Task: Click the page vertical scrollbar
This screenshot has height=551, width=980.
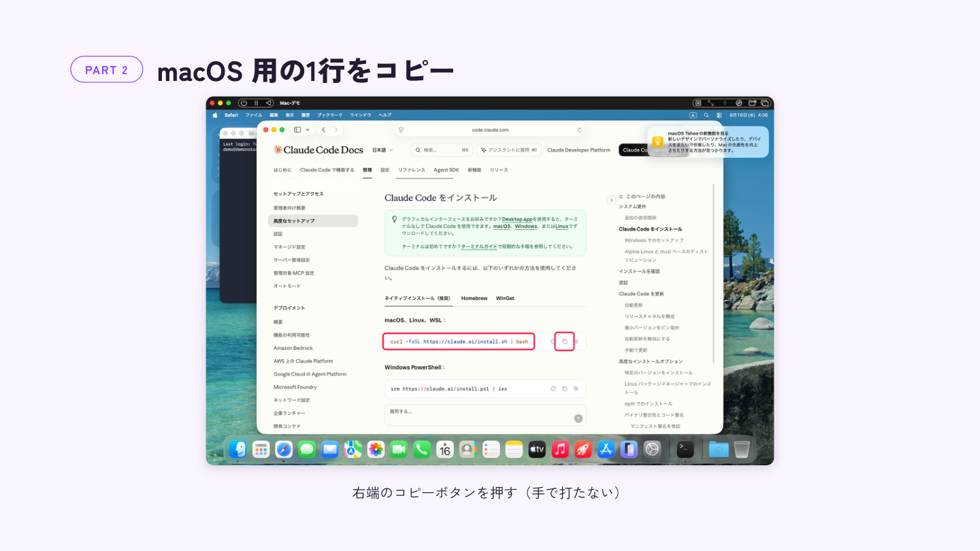Action: [x=713, y=272]
